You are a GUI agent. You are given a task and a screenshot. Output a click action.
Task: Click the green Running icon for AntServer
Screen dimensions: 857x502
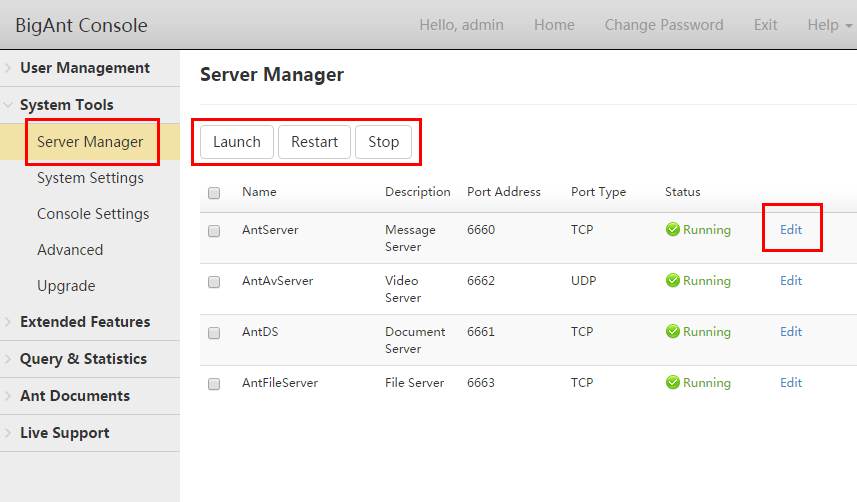673,230
